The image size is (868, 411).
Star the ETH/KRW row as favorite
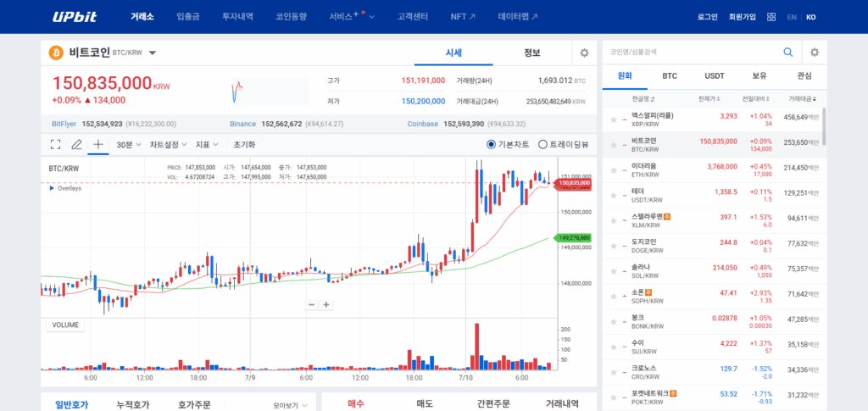point(613,169)
